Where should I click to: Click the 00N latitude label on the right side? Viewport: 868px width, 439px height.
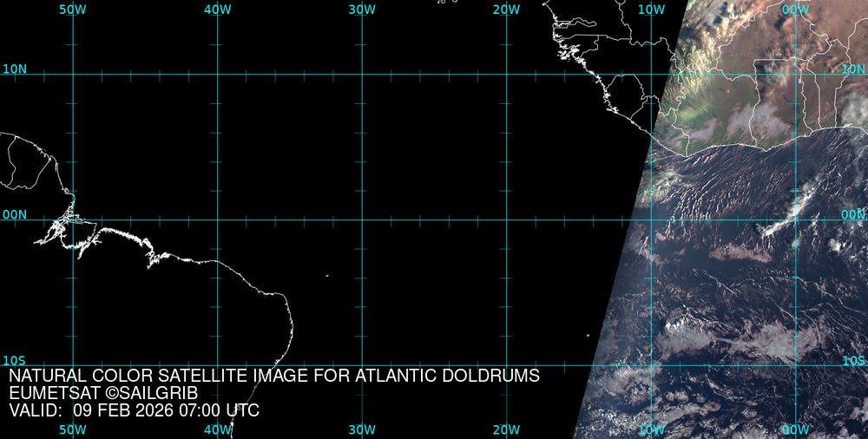pyautogui.click(x=853, y=214)
